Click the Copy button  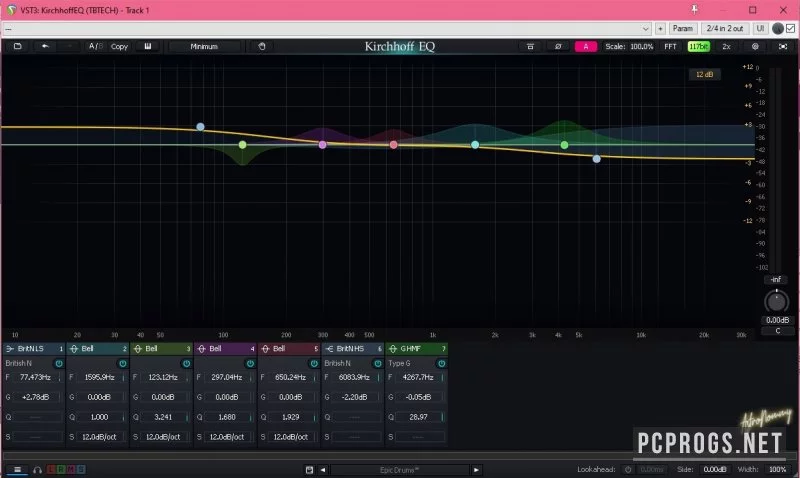tap(119, 46)
